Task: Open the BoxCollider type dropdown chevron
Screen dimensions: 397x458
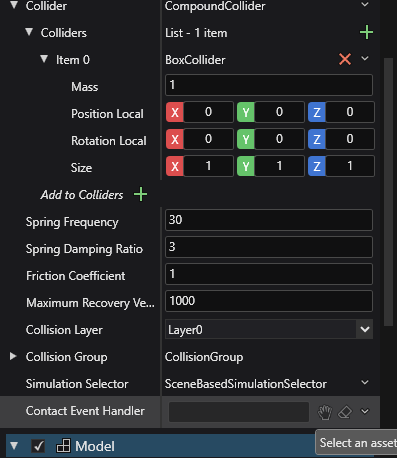Action: (365, 59)
